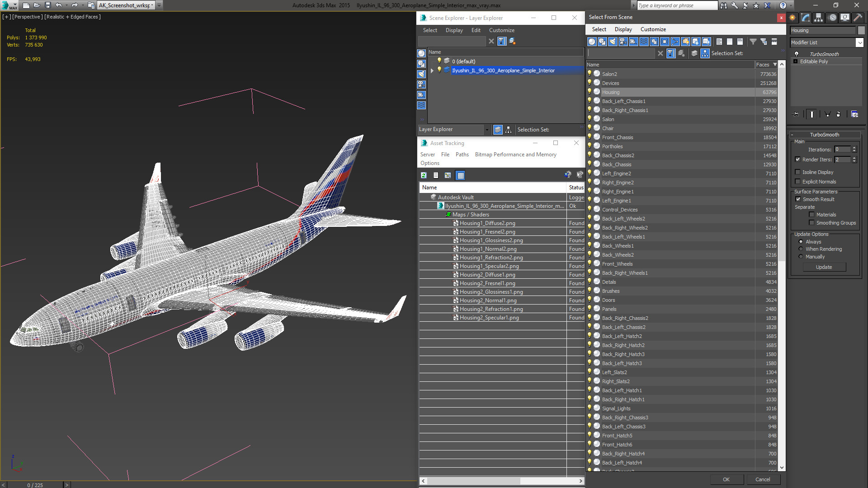Open Edit menu in Scene Explorer
868x488 pixels.
coord(476,30)
